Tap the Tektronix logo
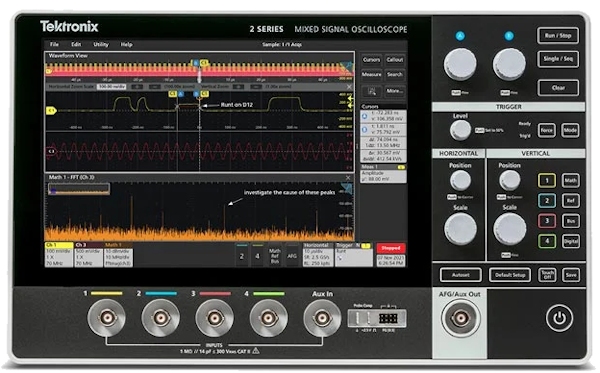Image resolution: width=600 pixels, height=373 pixels. pos(69,26)
